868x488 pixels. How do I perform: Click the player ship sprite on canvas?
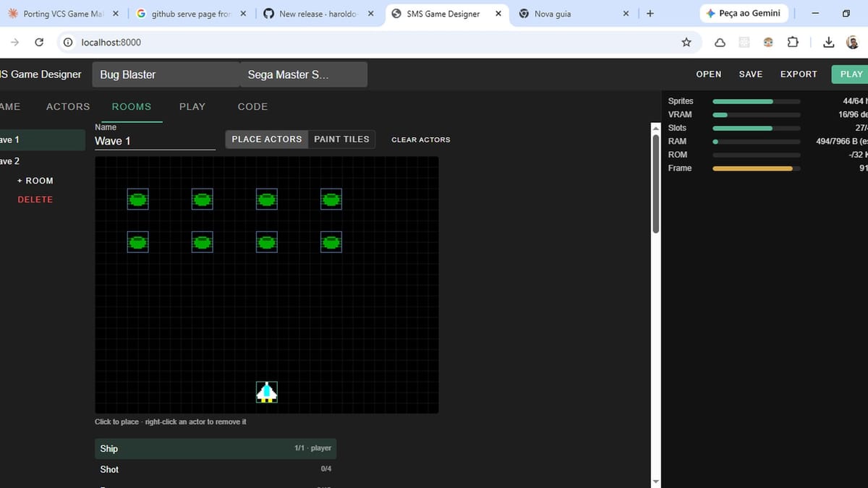267,392
